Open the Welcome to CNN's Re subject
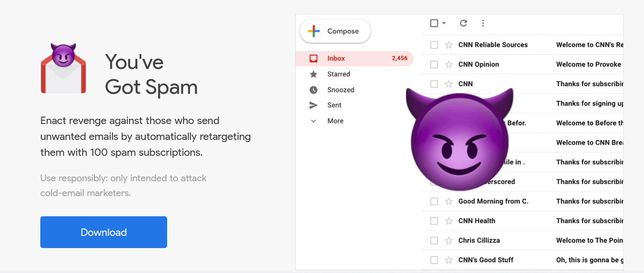 click(x=590, y=45)
